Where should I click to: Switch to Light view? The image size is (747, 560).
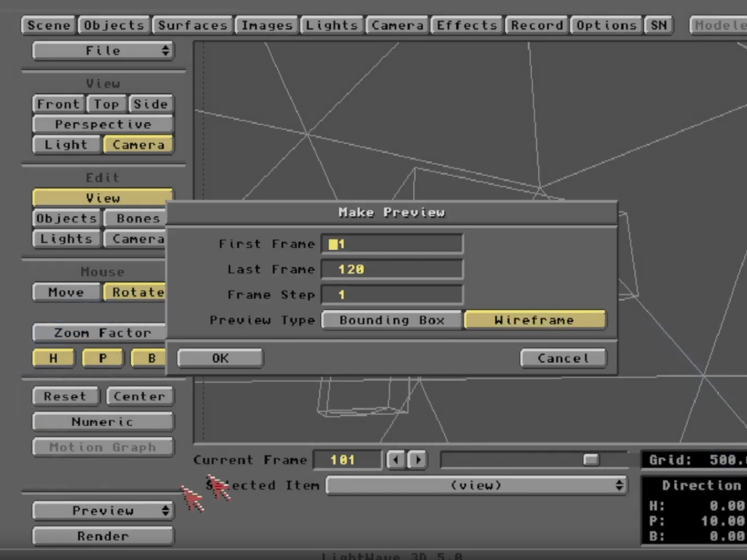tap(66, 145)
